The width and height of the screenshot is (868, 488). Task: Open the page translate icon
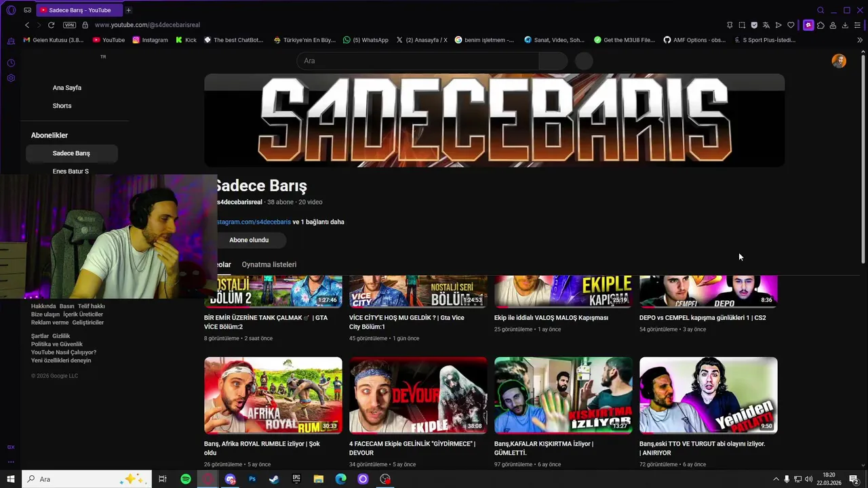click(x=766, y=25)
